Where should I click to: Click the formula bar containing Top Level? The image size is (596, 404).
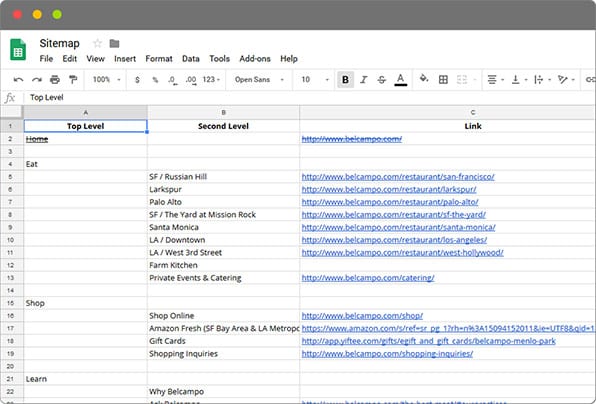click(x=310, y=98)
